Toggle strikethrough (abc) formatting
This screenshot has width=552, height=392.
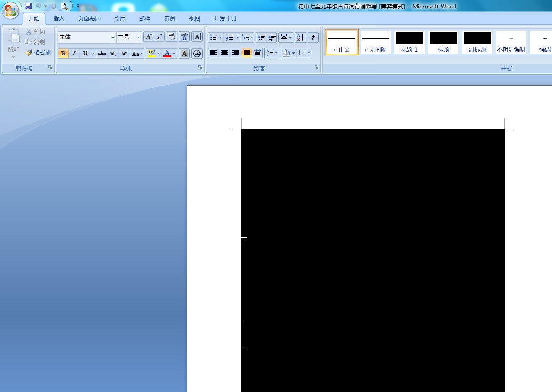(x=102, y=54)
